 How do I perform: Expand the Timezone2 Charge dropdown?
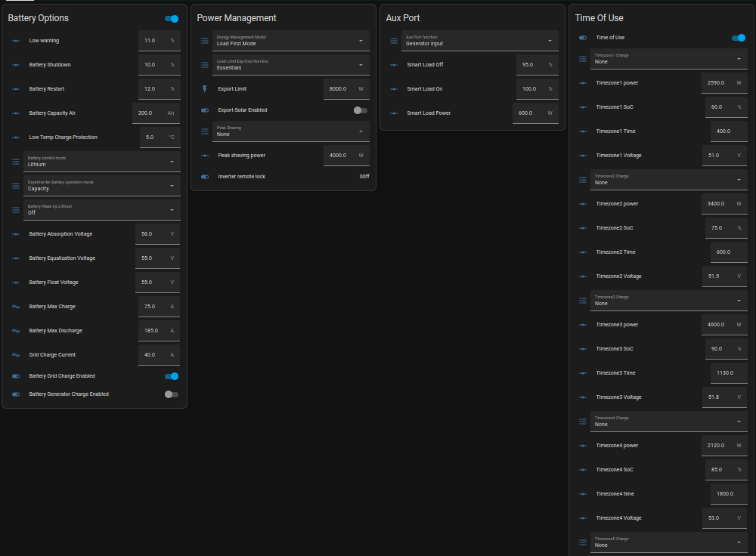[x=669, y=180]
